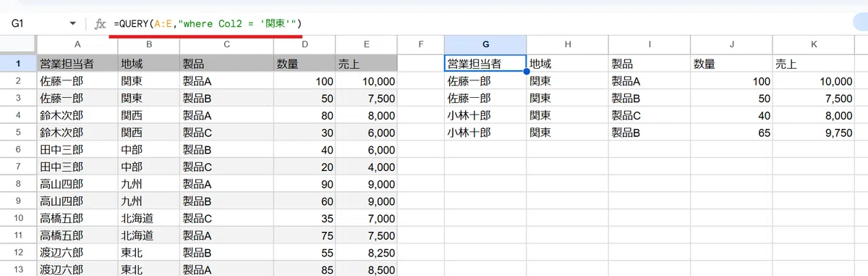Screen dimensions: 868x276
Task: Select column K header
Action: coord(814,44)
